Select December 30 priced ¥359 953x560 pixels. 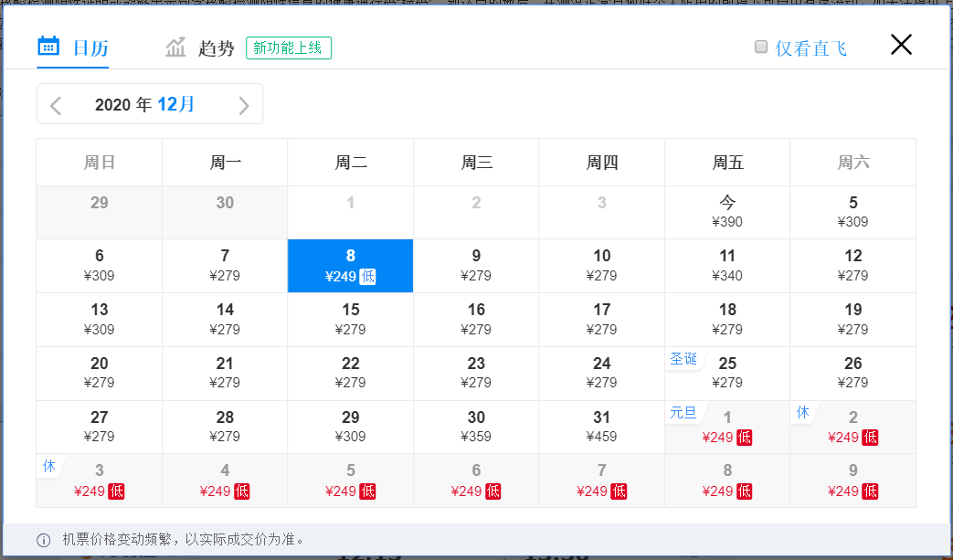pyautogui.click(x=477, y=427)
